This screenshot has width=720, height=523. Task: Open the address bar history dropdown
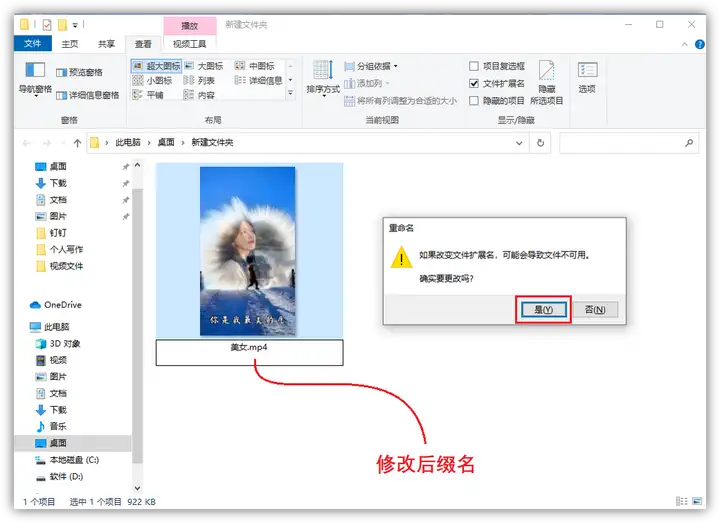[x=525, y=143]
